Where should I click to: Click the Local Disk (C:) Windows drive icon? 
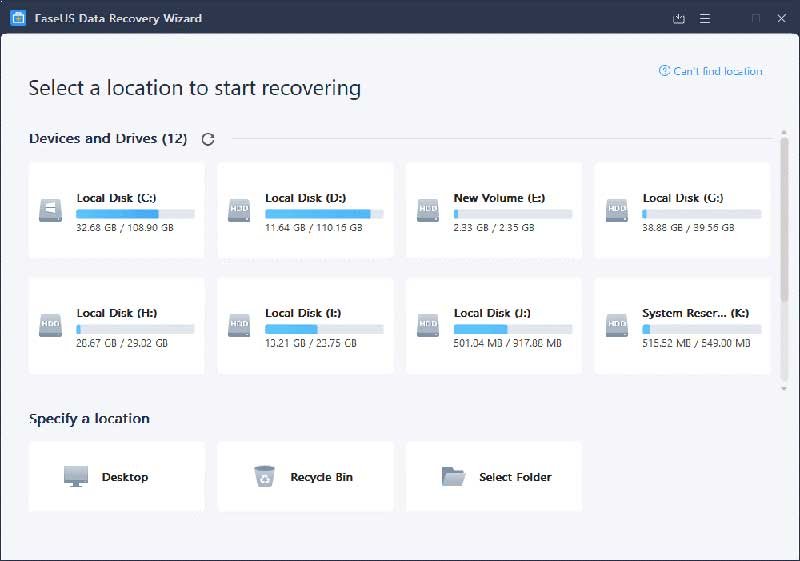tap(51, 210)
